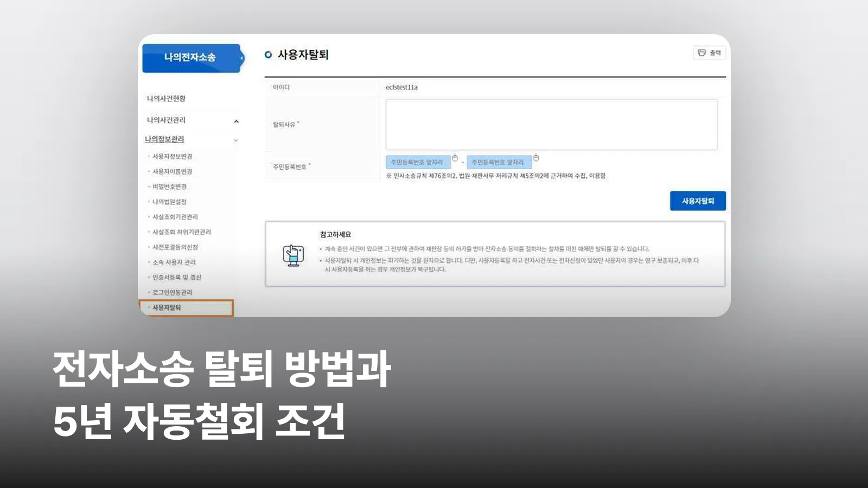This screenshot has height=488, width=868.
Task: Click the 민사소송규칙 제76조의2 notice text
Action: pos(496,176)
